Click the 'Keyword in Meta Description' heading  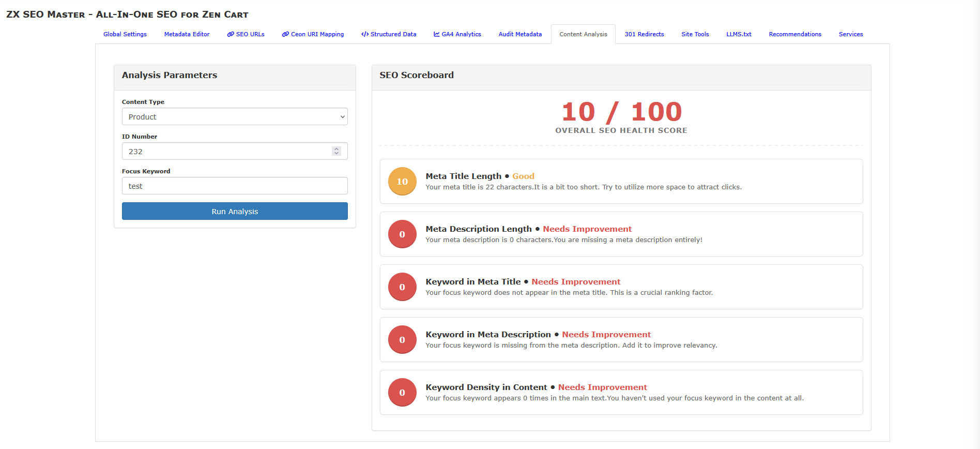pos(488,335)
